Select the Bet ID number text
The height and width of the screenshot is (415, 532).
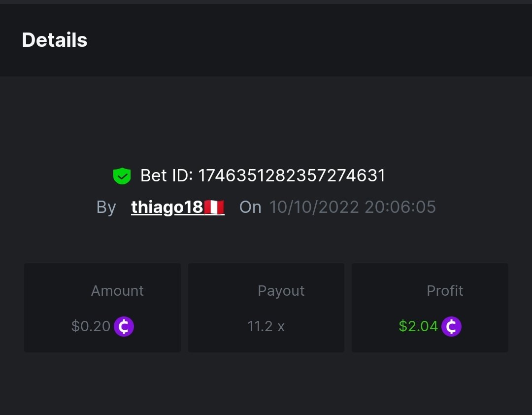292,175
